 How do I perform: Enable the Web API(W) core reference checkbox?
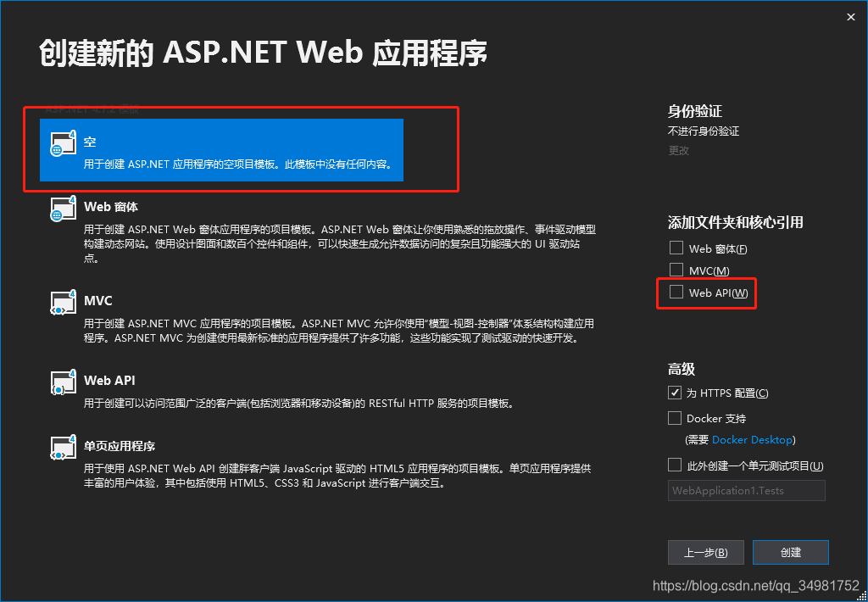[676, 292]
